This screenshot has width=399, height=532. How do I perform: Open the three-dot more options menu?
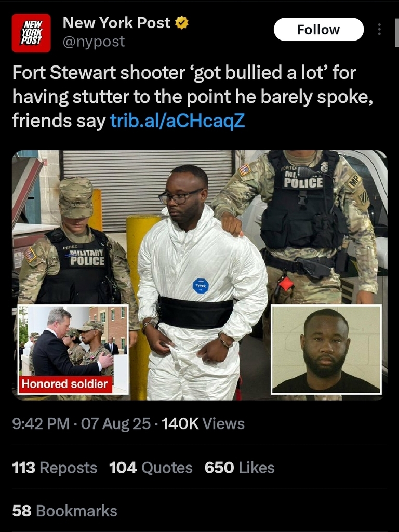click(x=379, y=29)
